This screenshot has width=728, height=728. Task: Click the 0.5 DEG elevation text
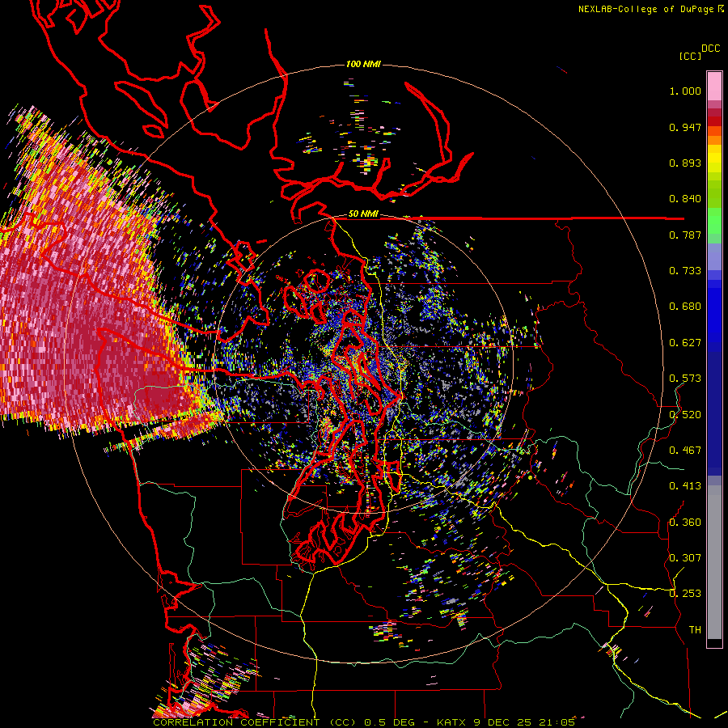coord(390,722)
